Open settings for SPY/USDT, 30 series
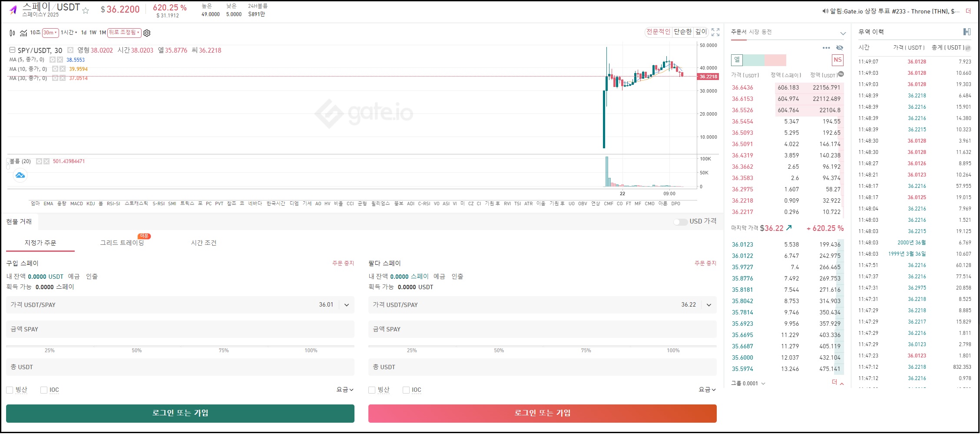980x434 pixels. click(70, 50)
